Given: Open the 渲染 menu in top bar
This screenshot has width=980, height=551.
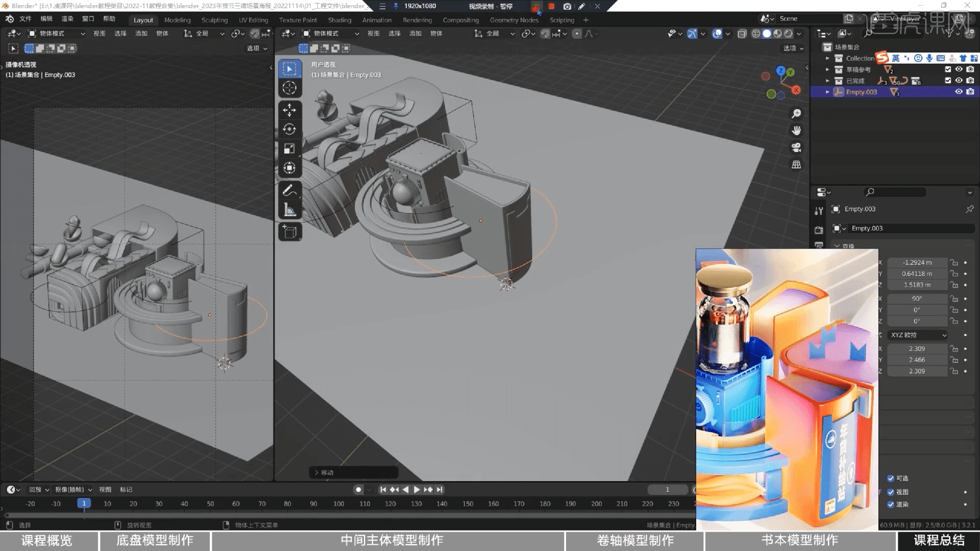Looking at the screenshot, I should pyautogui.click(x=67, y=19).
